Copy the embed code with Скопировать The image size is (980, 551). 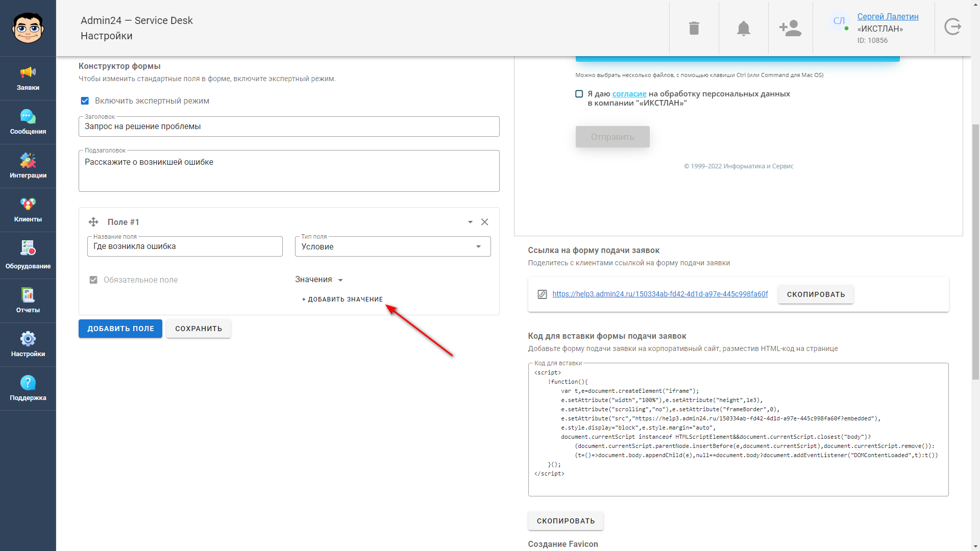pos(566,521)
